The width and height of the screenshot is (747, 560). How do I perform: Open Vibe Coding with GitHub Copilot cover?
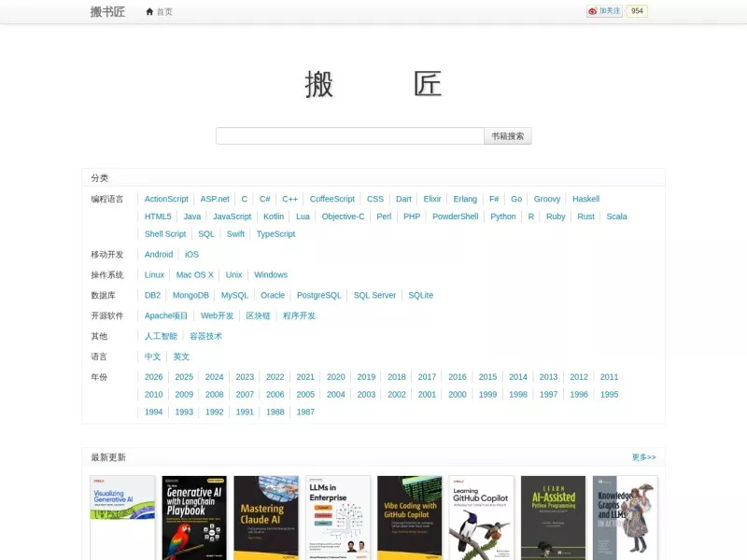tap(410, 518)
